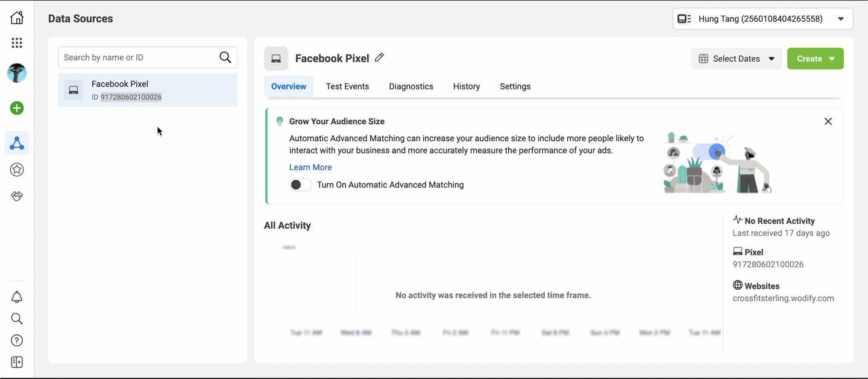Select the Data Sources triangle icon
868x379 pixels.
17,143
